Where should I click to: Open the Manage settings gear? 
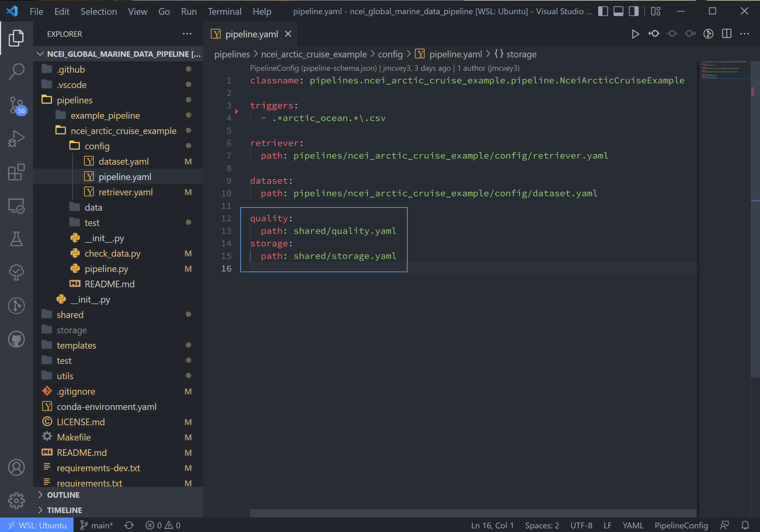[x=16, y=501]
